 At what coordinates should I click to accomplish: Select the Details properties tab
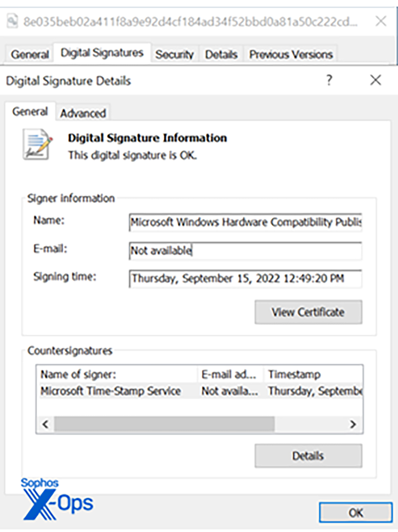pyautogui.click(x=221, y=54)
